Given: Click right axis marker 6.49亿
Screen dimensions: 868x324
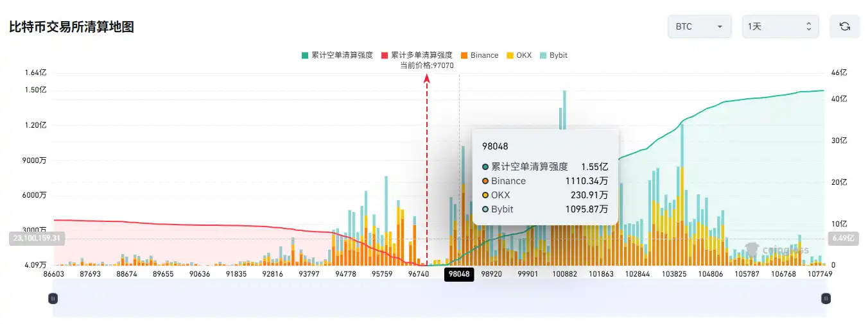Looking at the screenshot, I should tap(842, 238).
